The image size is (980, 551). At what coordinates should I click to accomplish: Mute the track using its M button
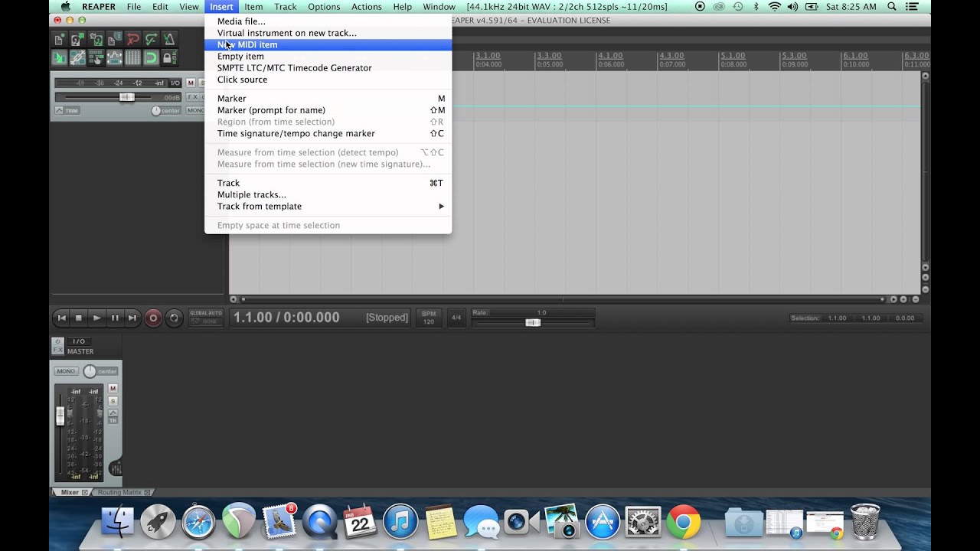[x=191, y=83]
